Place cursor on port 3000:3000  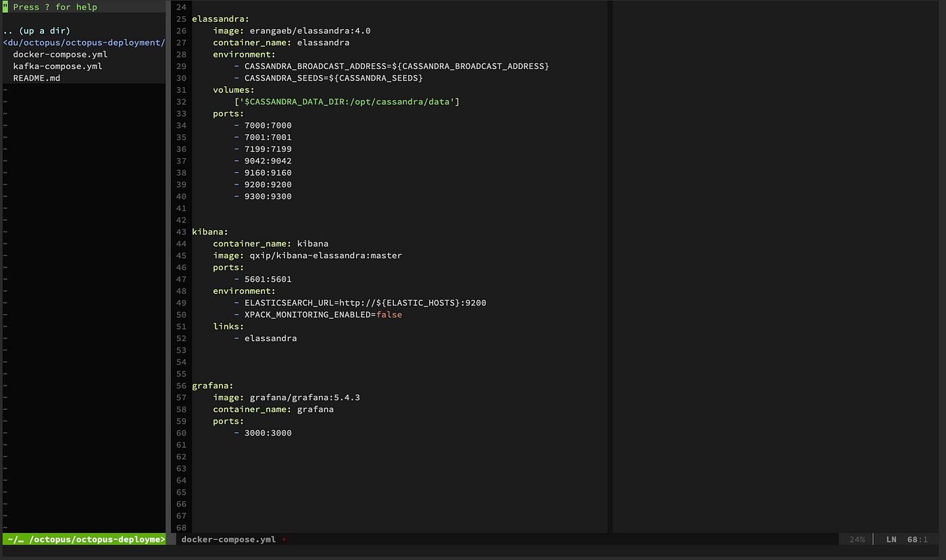[x=268, y=433]
